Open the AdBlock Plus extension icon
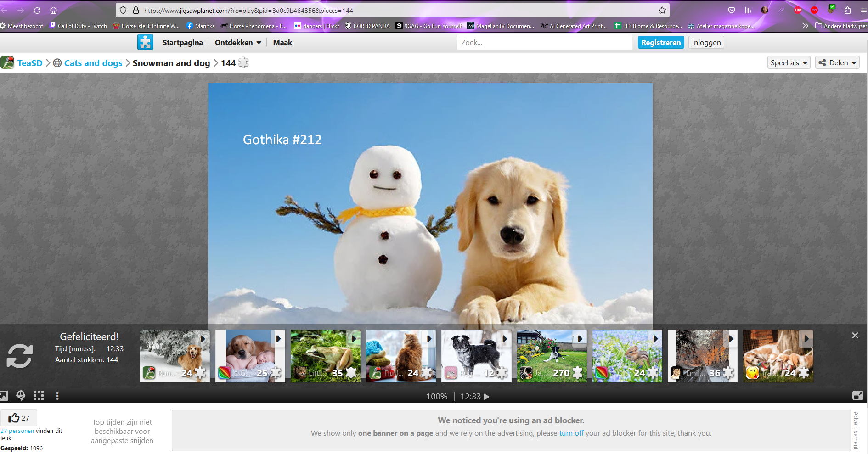 tap(798, 10)
